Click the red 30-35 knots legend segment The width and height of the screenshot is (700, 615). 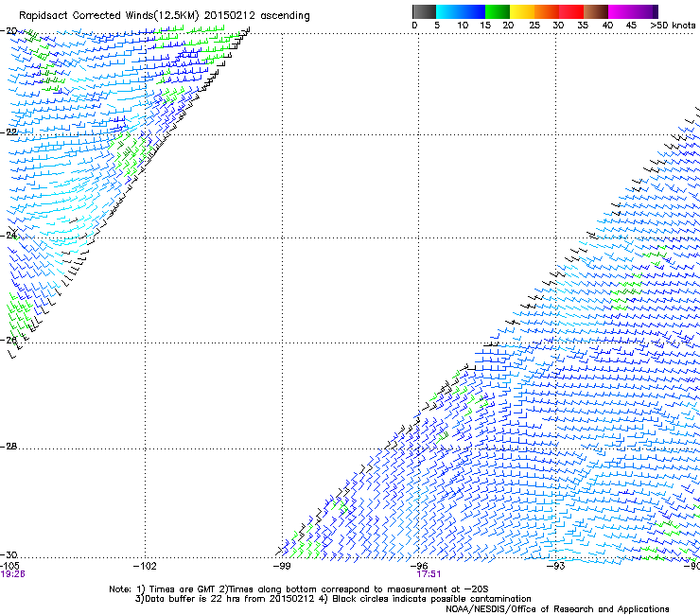point(571,11)
